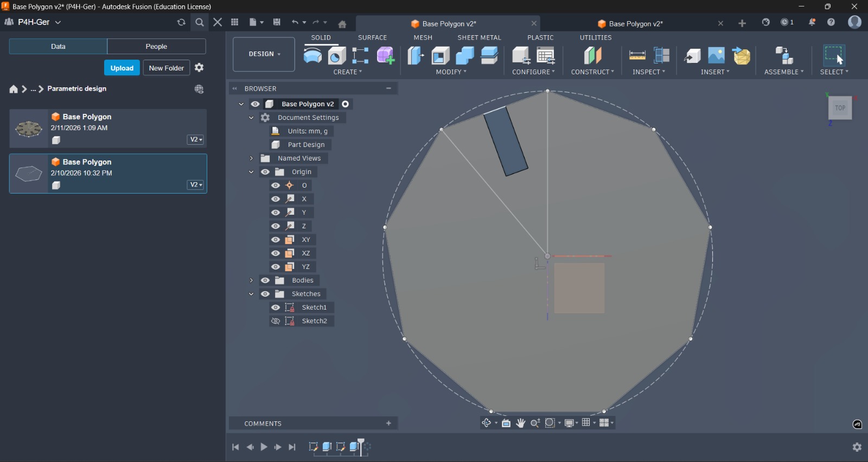Refresh the data panel
This screenshot has height=462, width=868.
point(181,22)
